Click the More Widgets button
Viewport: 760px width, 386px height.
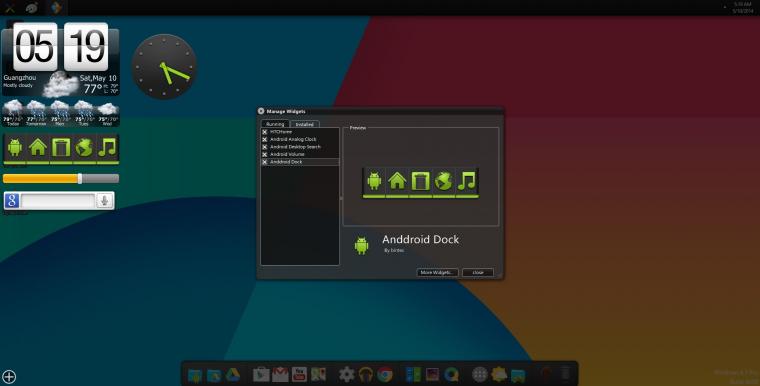[x=437, y=273]
